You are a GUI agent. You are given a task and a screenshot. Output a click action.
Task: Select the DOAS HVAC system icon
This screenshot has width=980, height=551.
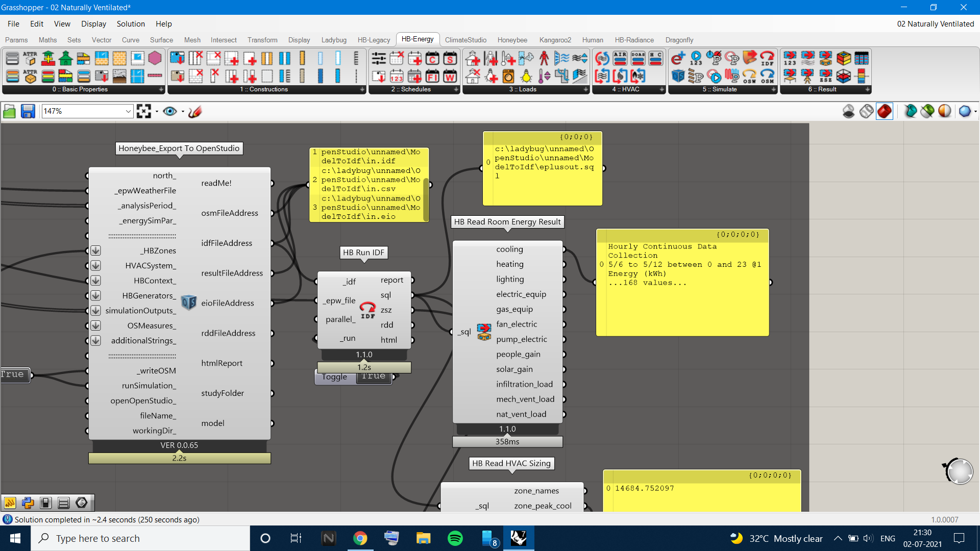pos(638,58)
